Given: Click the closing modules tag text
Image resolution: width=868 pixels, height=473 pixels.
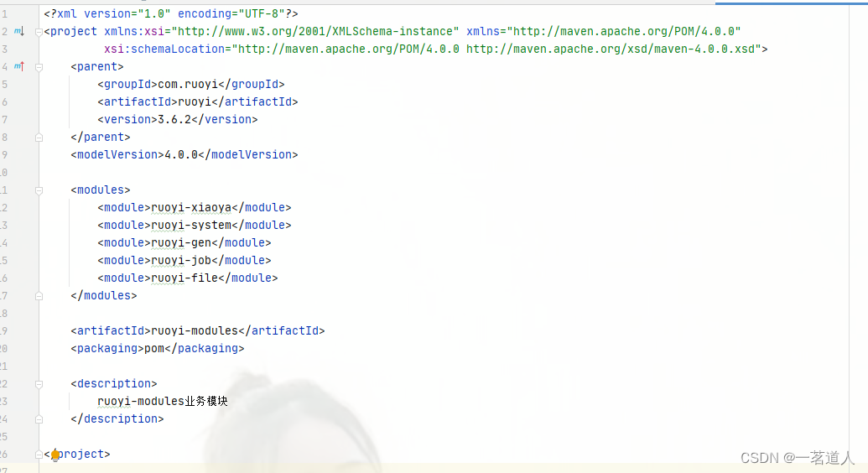Looking at the screenshot, I should (x=103, y=296).
